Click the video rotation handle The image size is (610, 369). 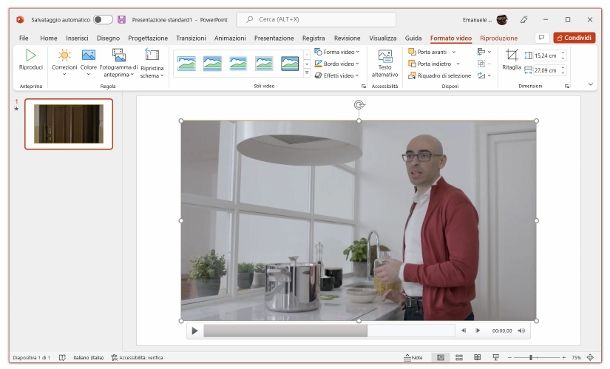coord(359,105)
